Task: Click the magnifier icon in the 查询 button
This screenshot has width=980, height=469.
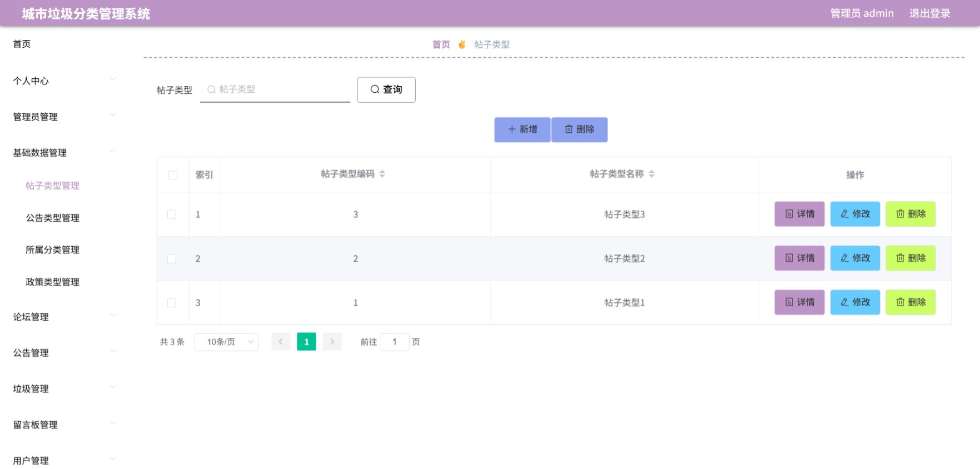Action: tap(375, 89)
